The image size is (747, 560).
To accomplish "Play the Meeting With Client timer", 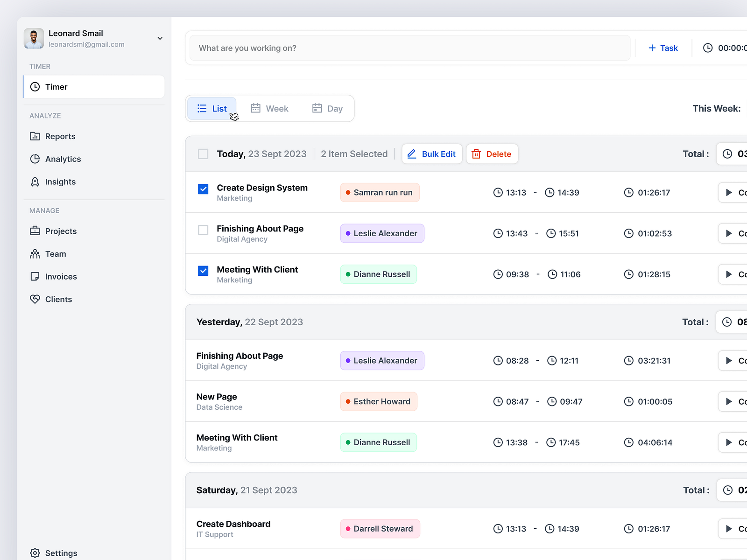I will 730,274.
